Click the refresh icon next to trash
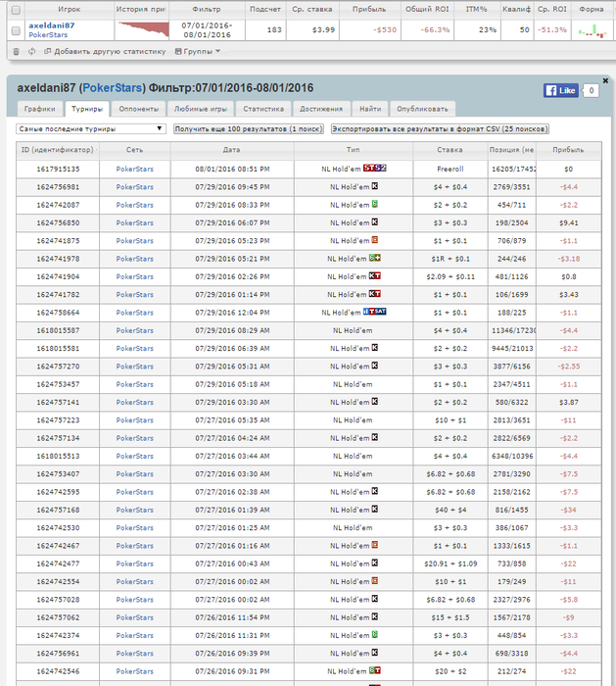616x686 pixels. click(31, 52)
